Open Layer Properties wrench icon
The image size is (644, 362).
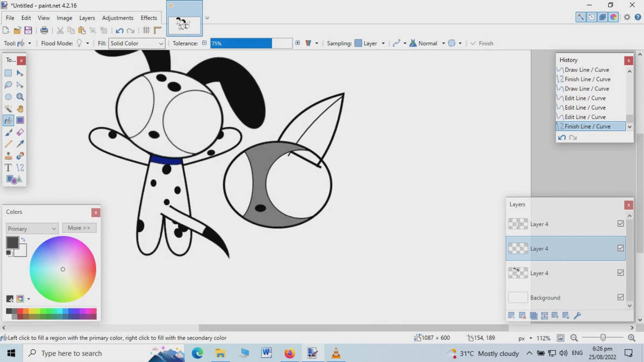[x=577, y=315]
